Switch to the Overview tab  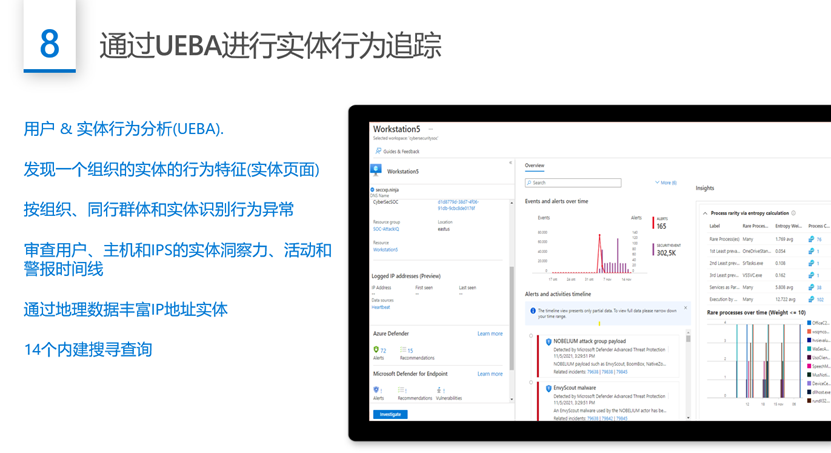pos(534,165)
